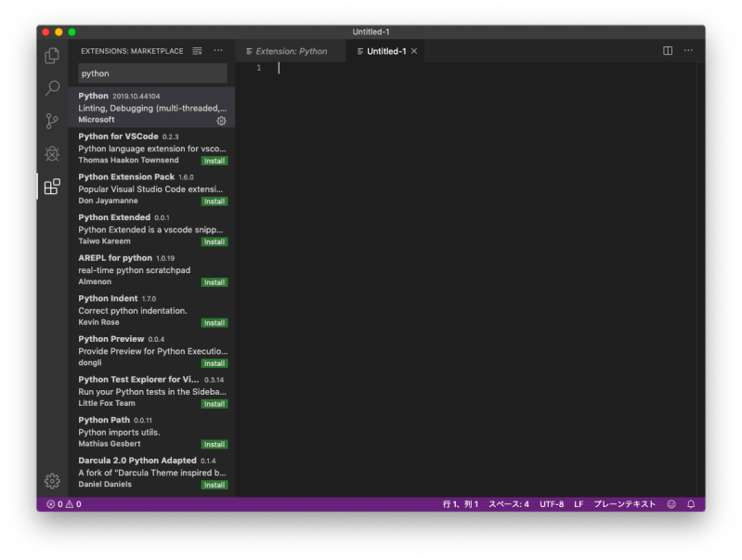
Task: Open the Source Control view
Action: coord(52,121)
